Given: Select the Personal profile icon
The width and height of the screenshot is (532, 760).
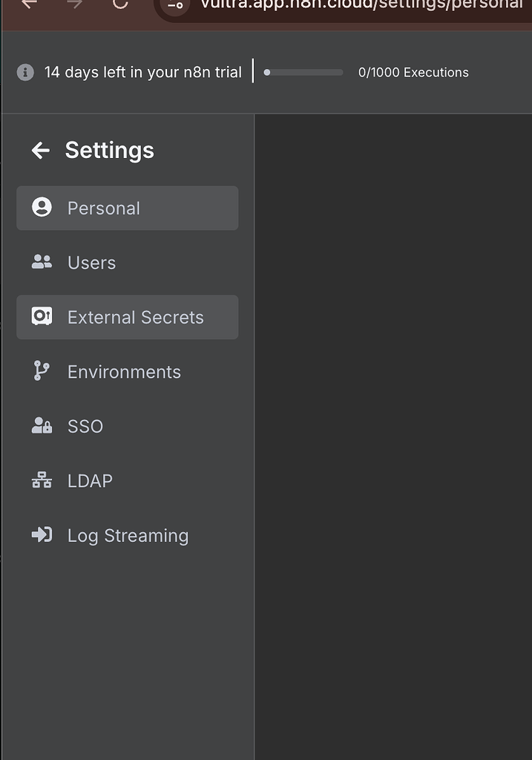Looking at the screenshot, I should tap(42, 208).
